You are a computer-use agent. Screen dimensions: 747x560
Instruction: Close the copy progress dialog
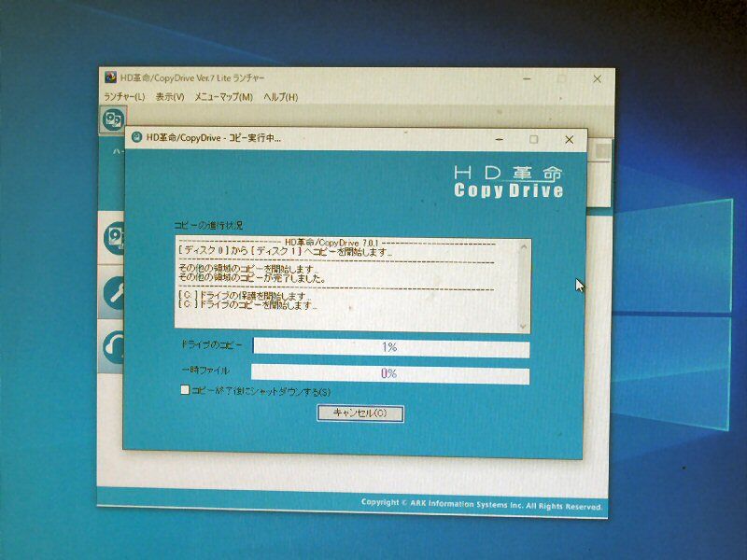point(569,139)
